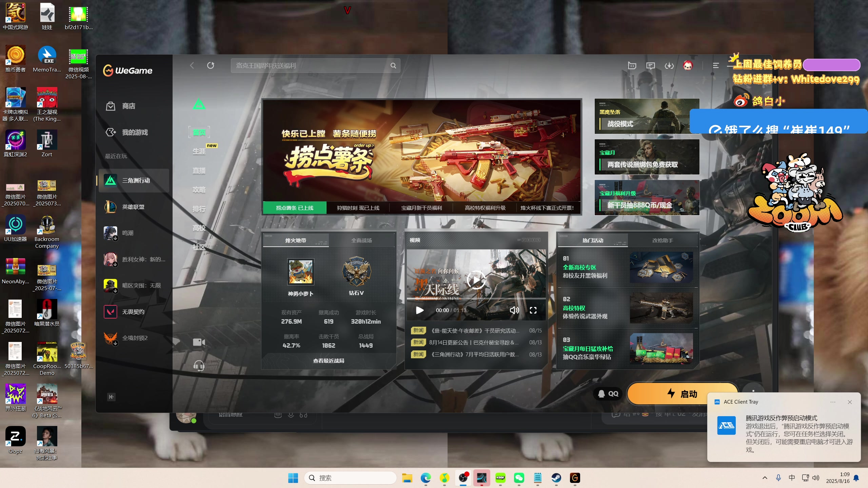Select the 狩猎时刻 现已上线 banner tab
The height and width of the screenshot is (488, 868).
pos(358,208)
